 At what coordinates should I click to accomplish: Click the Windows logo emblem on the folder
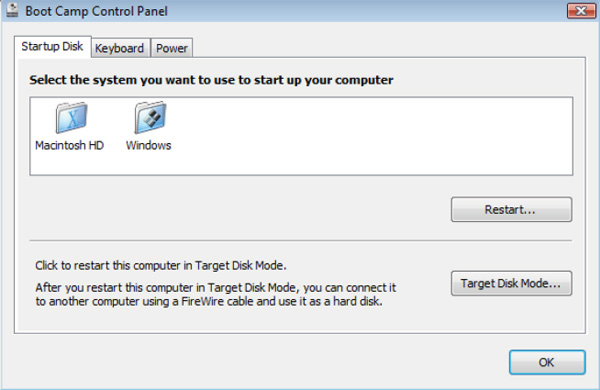151,118
